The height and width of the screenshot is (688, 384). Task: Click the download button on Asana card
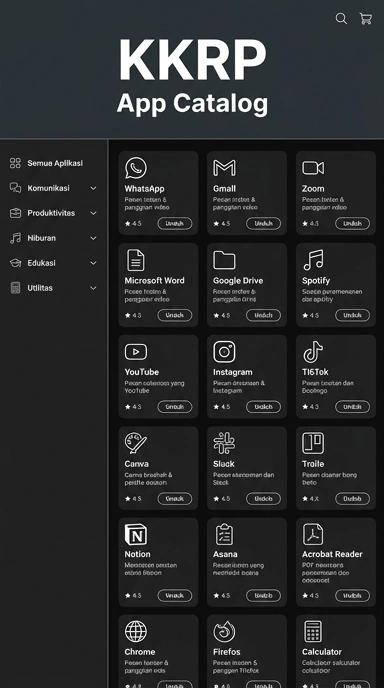[263, 595]
